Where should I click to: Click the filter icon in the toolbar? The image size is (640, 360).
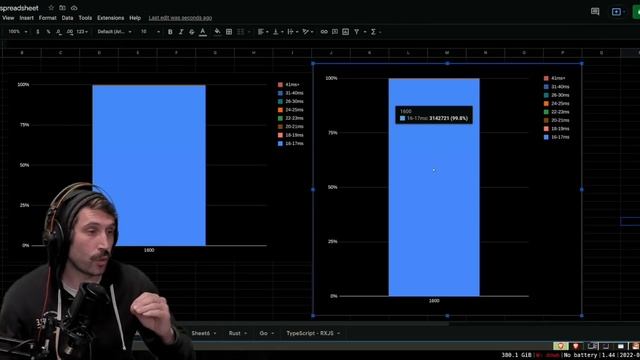[x=357, y=31]
